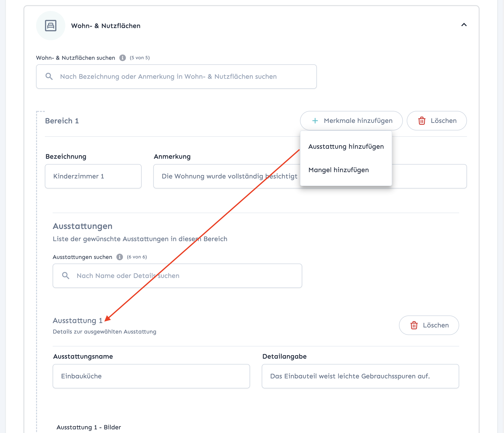Viewport: 504px width, 433px height.
Task: Open the Merkmale hinzufügen dropdown button
Action: [351, 121]
